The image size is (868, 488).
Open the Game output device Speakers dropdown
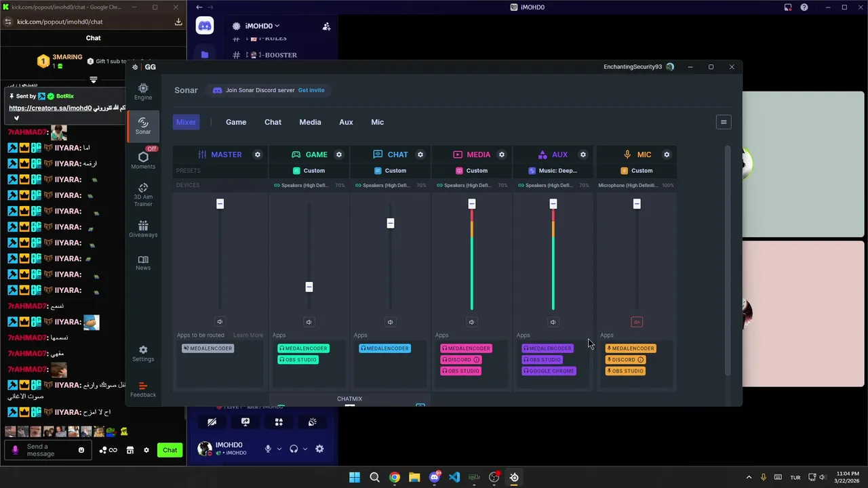click(x=309, y=185)
